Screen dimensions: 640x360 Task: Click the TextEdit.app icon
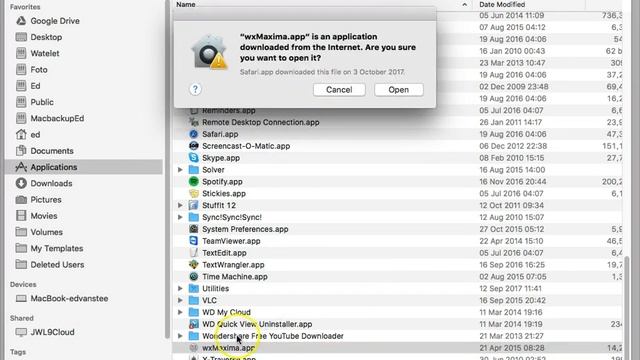point(193,253)
